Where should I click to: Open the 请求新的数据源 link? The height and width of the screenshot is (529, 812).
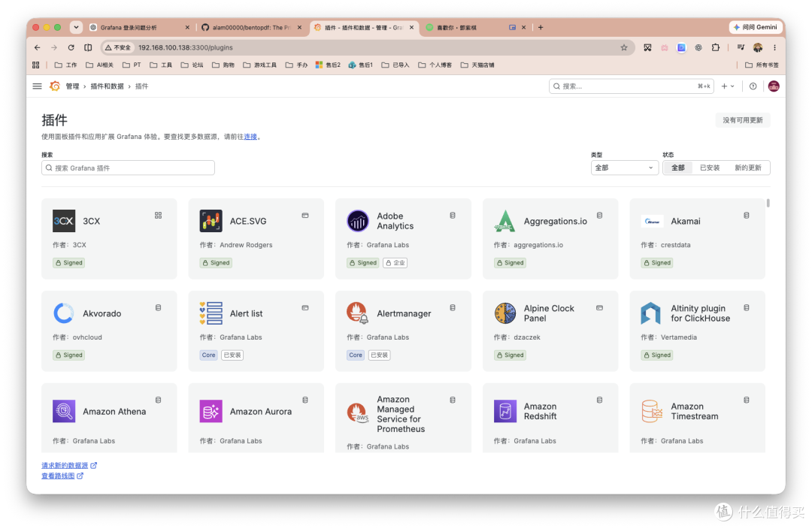click(69, 465)
